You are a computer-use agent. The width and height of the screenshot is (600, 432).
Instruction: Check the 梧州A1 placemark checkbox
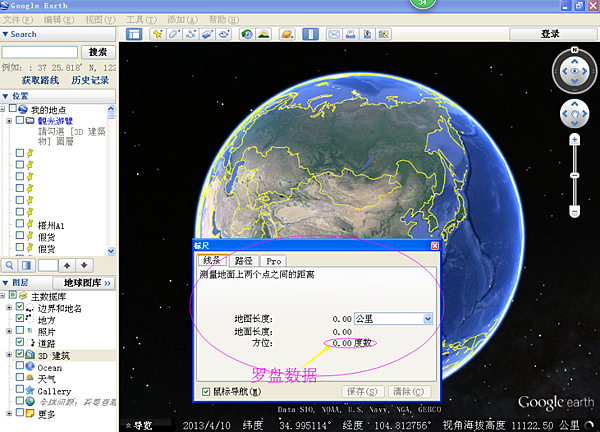click(x=20, y=223)
